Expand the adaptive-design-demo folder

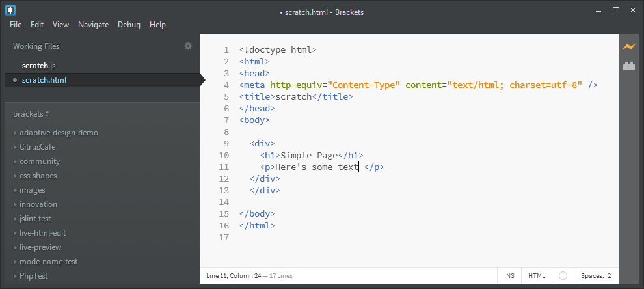[x=15, y=133]
